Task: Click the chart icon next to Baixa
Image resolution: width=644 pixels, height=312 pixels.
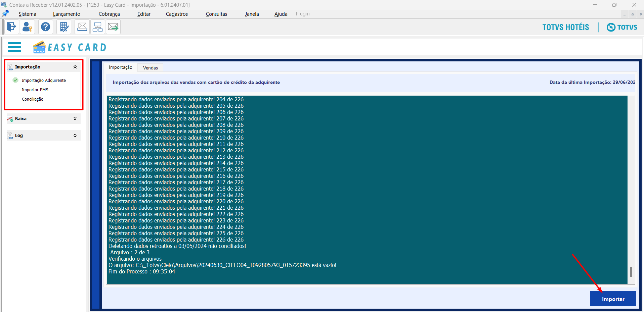Action: [10, 119]
